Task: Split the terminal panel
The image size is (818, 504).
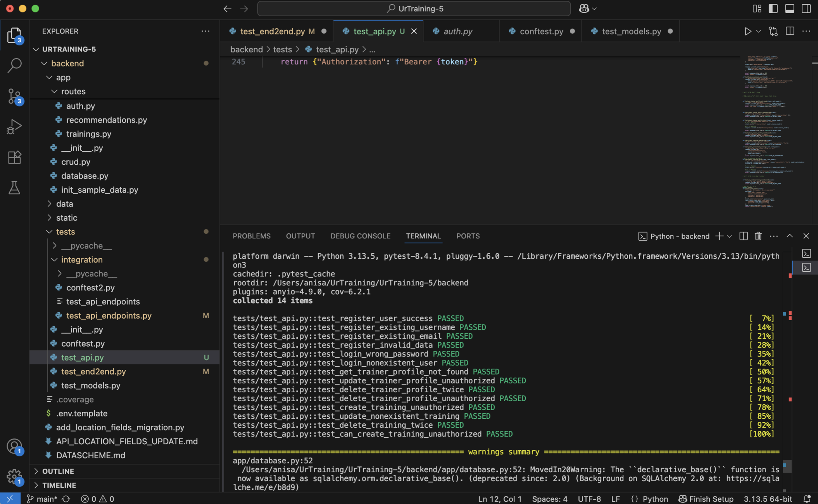Action: click(x=743, y=236)
